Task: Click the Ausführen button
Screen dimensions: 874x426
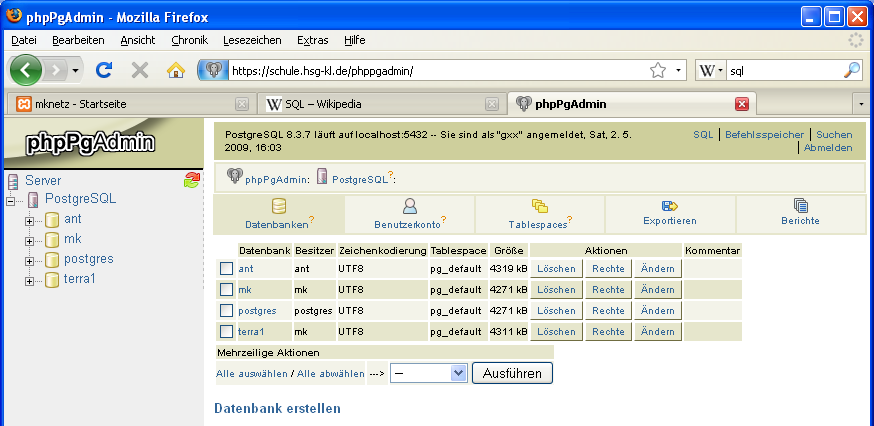Action: tap(512, 373)
